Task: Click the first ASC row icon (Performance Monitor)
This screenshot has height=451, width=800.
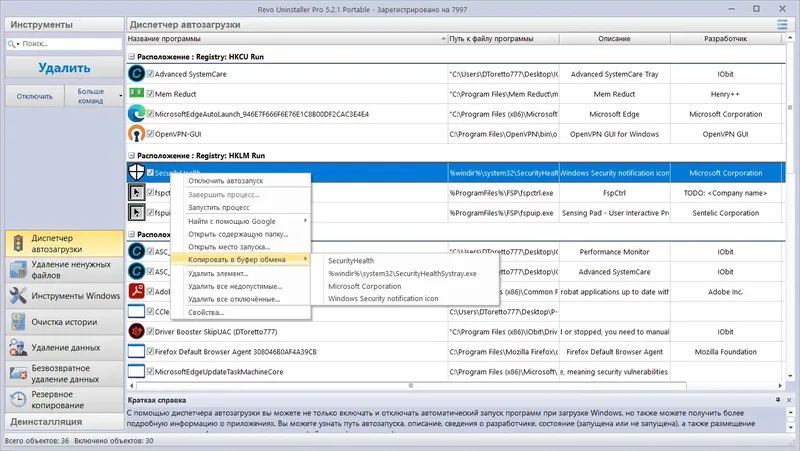Action: coord(136,251)
